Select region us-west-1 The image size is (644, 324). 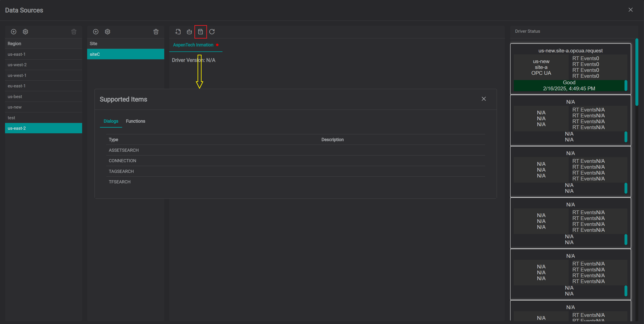(44, 75)
